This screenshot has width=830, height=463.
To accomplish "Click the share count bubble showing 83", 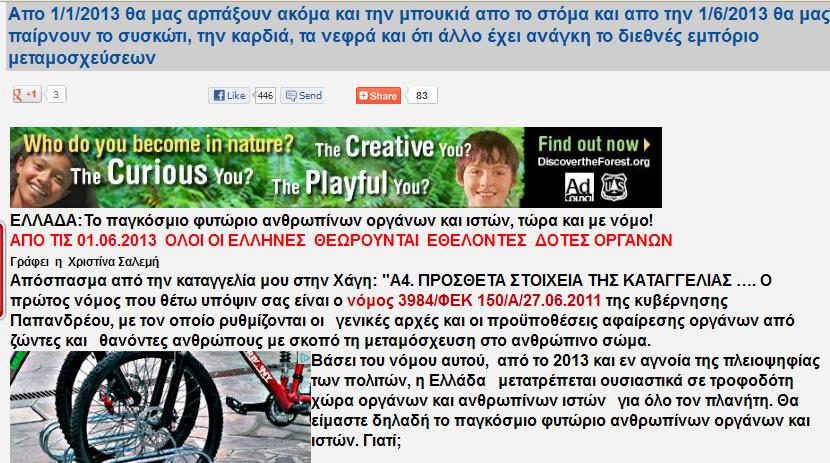I will pos(422,96).
